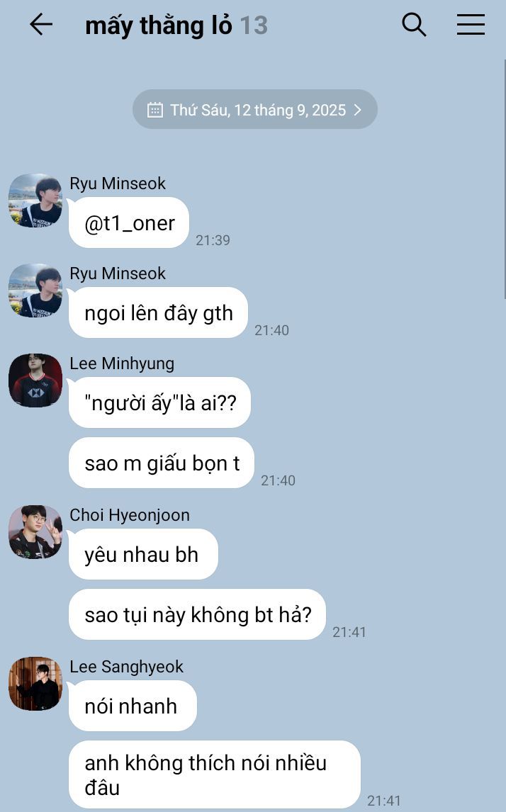Open the chat search magnifier
The image size is (506, 812).
pos(414,24)
